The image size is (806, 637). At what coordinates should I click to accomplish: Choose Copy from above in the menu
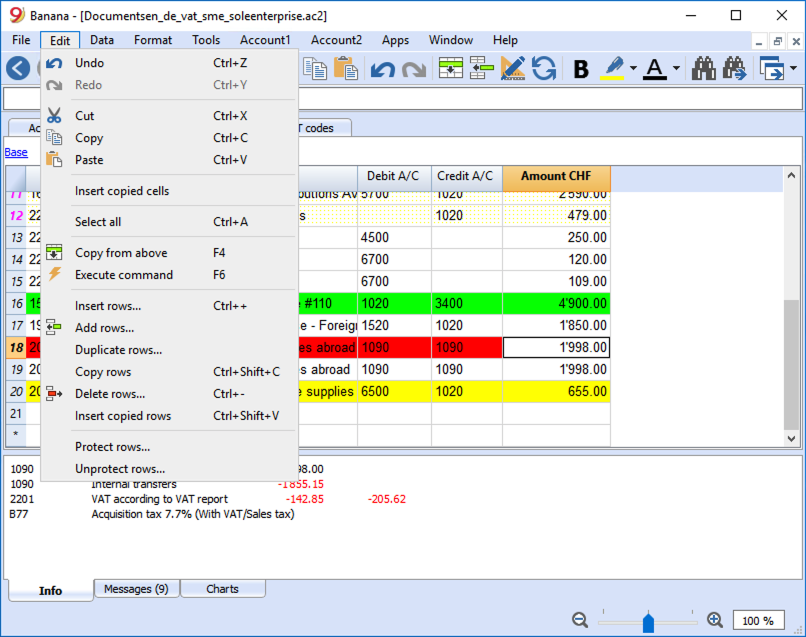[x=169, y=253]
